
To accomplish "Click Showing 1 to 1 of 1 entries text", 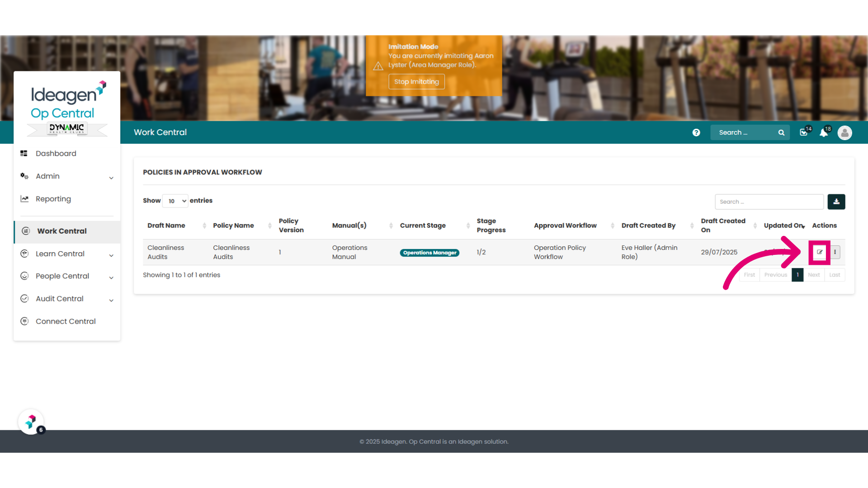I will [181, 275].
